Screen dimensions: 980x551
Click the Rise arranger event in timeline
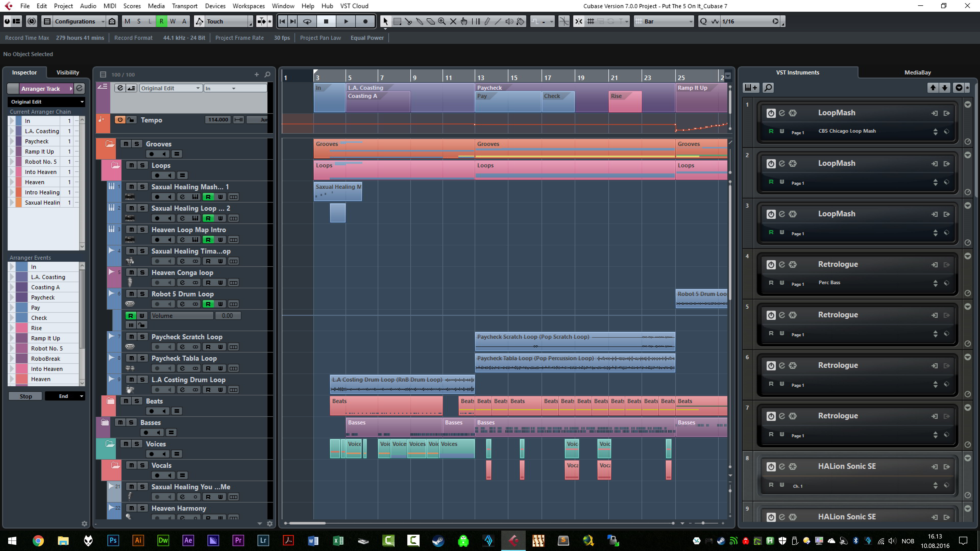[625, 102]
